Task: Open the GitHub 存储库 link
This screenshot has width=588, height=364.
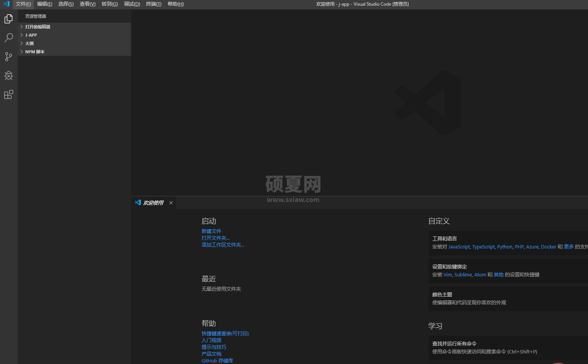Action: 218,361
